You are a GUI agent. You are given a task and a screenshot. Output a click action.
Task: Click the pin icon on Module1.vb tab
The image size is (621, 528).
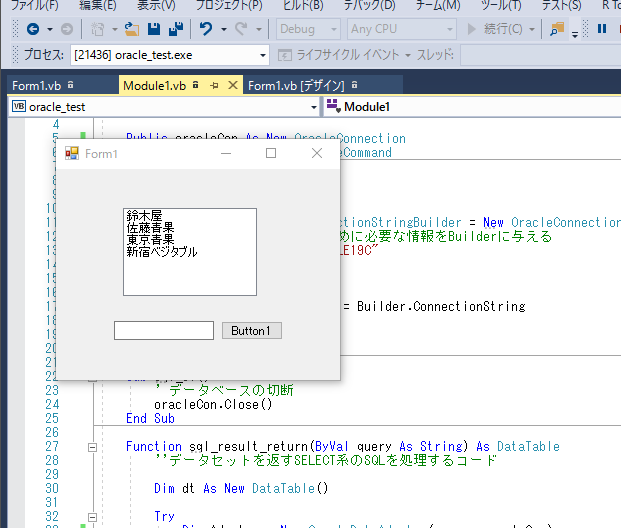214,86
